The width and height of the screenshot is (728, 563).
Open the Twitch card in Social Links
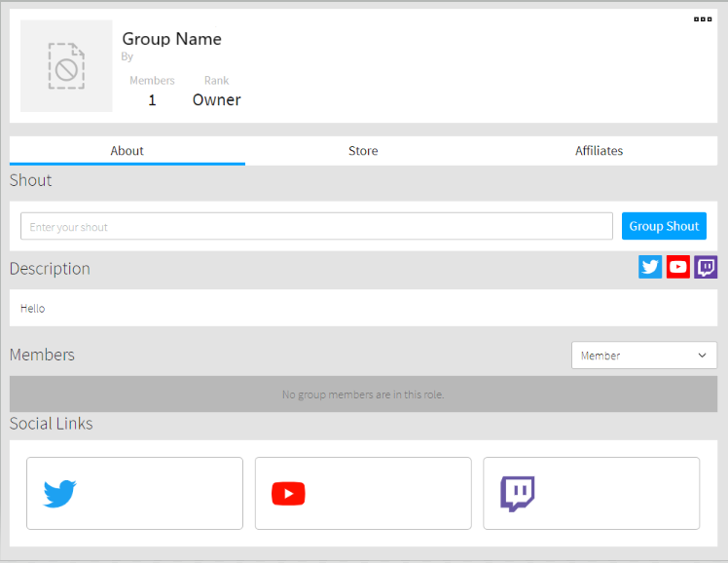tap(592, 493)
